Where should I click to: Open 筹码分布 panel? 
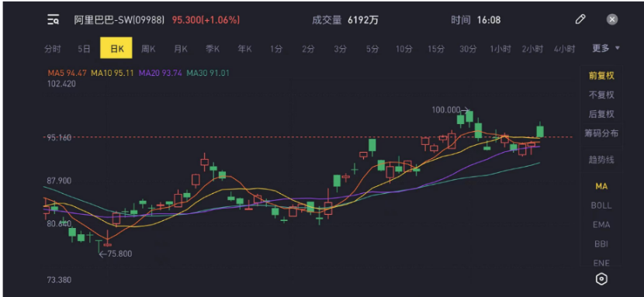pos(601,133)
